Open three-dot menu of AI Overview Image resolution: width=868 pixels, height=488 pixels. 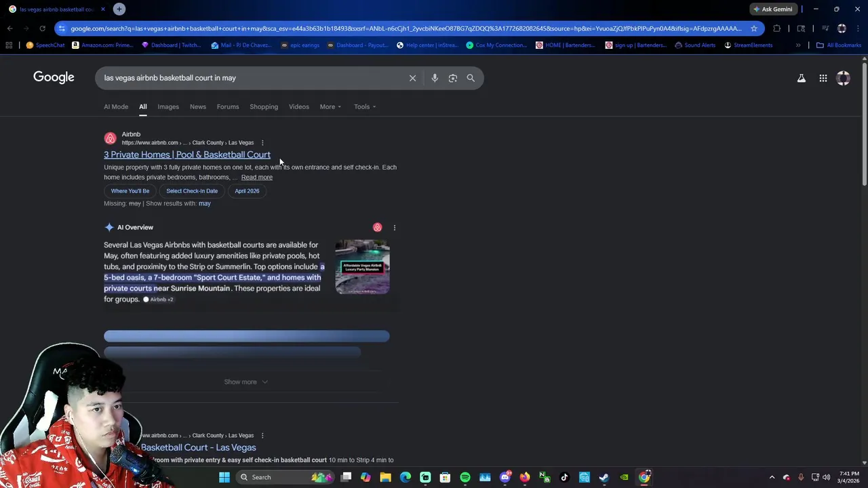tap(395, 228)
